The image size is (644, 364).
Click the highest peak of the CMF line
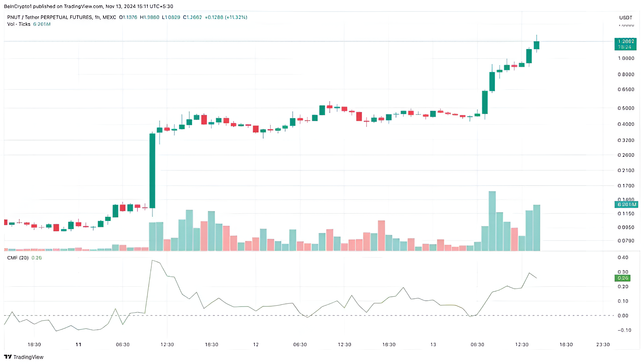click(152, 261)
